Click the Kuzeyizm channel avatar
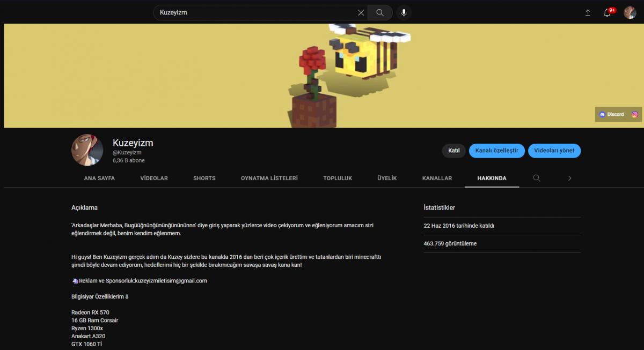644x350 pixels. pyautogui.click(x=87, y=150)
